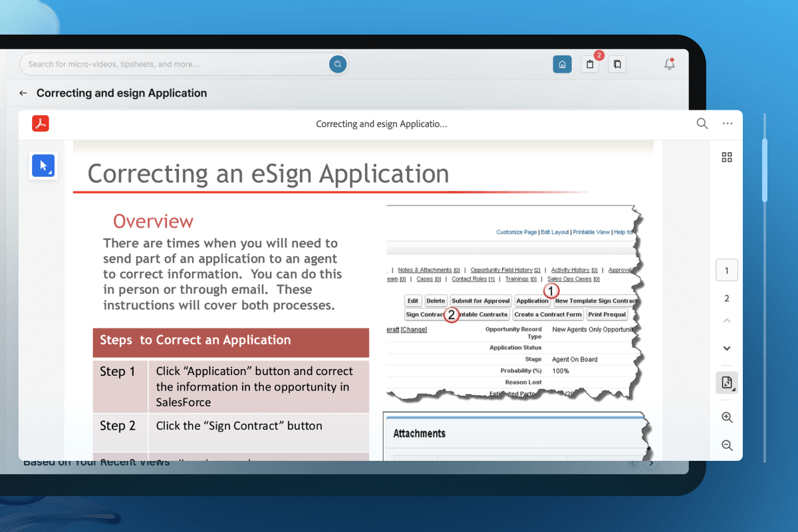Click 'Application' button in document image
798x532 pixels.
[533, 301]
